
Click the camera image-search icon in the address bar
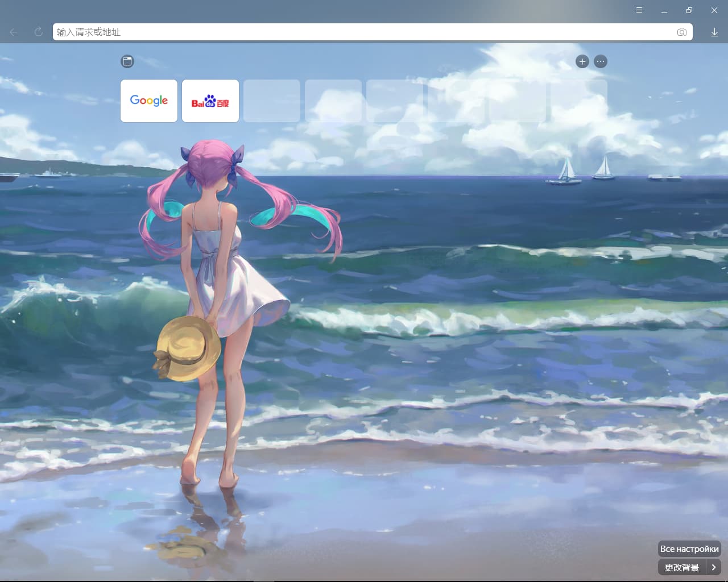point(682,32)
